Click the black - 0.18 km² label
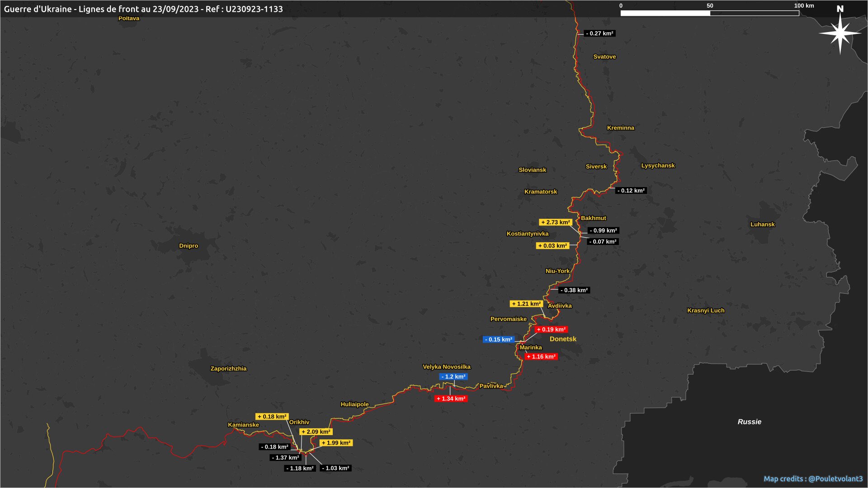 tap(275, 447)
